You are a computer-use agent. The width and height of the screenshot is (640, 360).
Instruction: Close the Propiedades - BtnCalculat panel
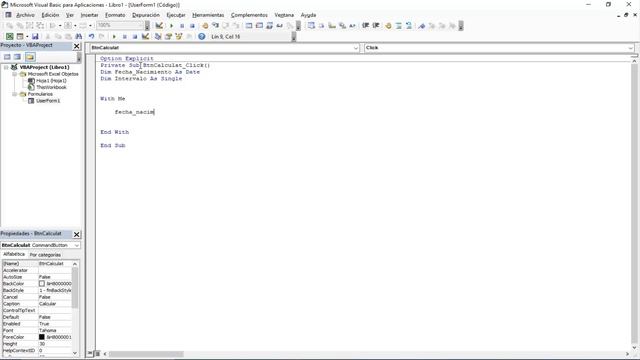[x=76, y=234]
